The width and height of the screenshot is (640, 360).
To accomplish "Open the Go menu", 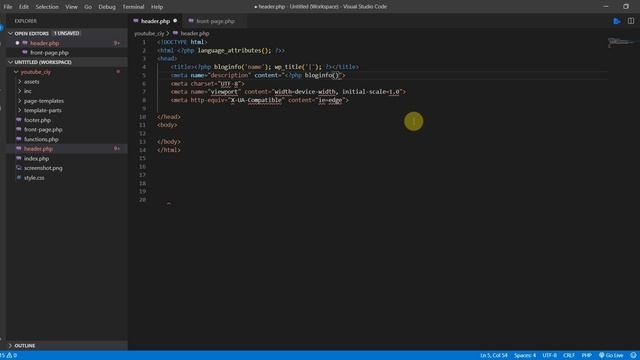I will (88, 7).
